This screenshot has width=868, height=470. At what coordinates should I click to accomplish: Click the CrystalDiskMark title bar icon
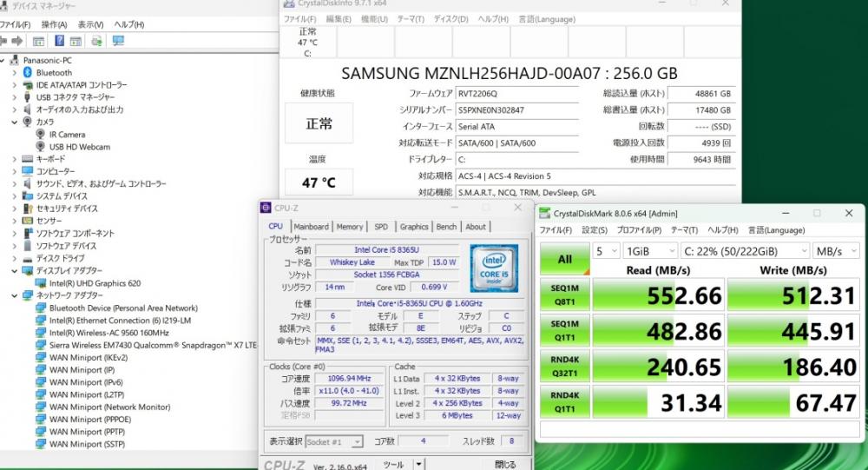tap(545, 214)
